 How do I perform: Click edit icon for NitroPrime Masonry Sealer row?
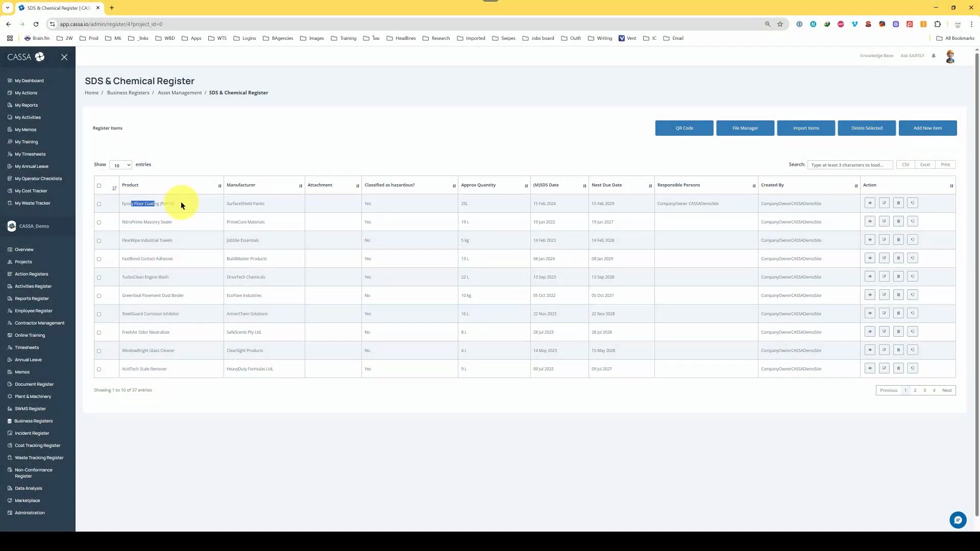[884, 221]
